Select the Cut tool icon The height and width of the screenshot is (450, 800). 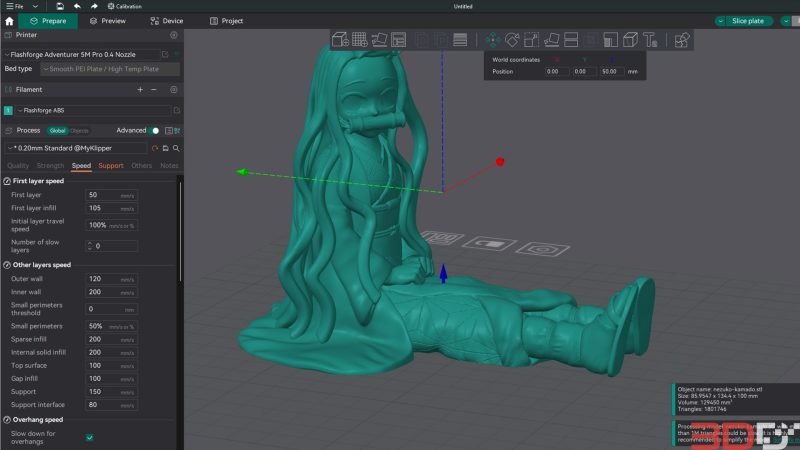click(x=571, y=39)
